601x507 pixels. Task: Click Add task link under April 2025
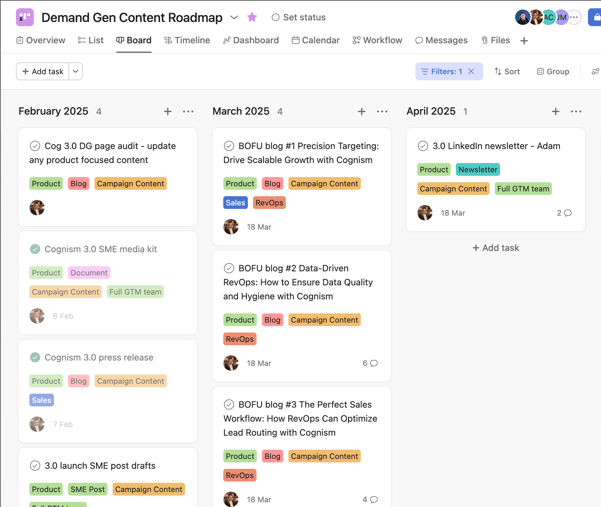pyautogui.click(x=496, y=248)
